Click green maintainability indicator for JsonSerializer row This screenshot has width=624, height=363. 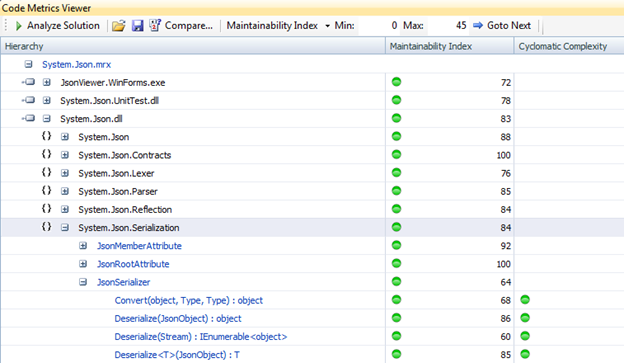tap(396, 282)
